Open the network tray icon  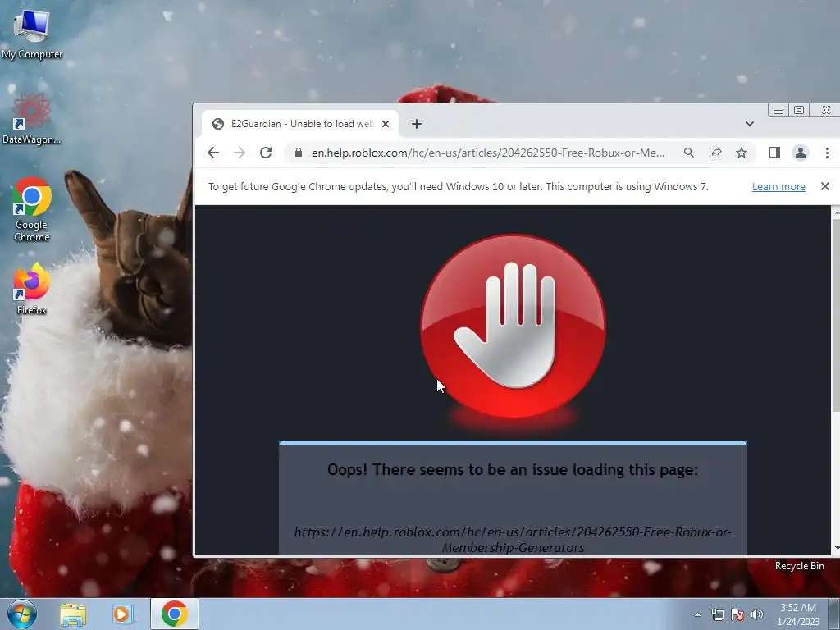click(x=717, y=614)
